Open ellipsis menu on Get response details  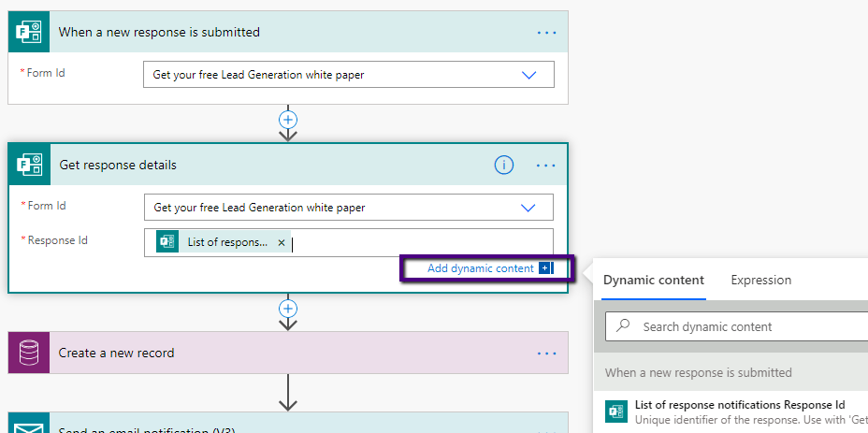(x=546, y=166)
